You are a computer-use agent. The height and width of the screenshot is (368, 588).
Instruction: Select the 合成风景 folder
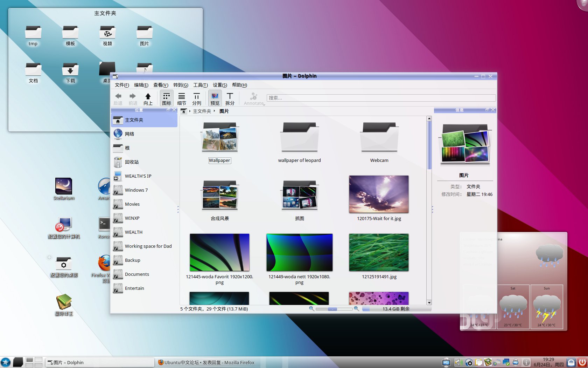click(219, 200)
